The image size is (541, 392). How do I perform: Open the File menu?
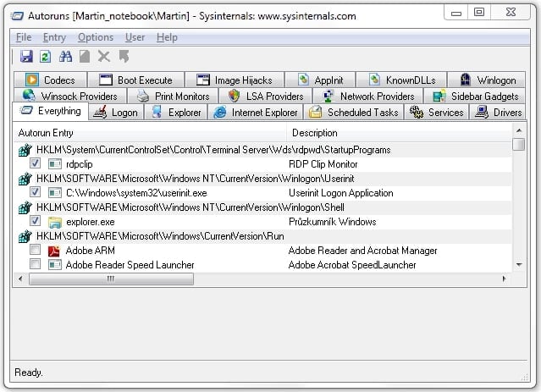coord(24,37)
